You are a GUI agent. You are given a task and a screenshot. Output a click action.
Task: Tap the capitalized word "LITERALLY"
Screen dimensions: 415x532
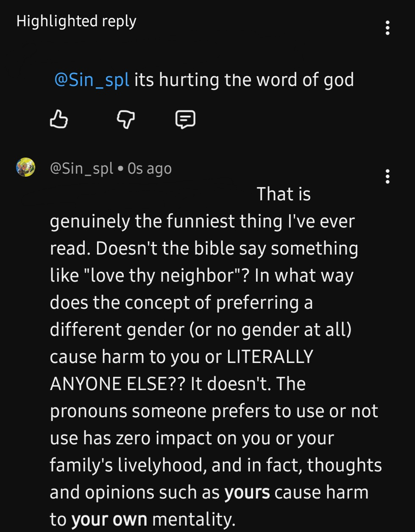click(270, 357)
